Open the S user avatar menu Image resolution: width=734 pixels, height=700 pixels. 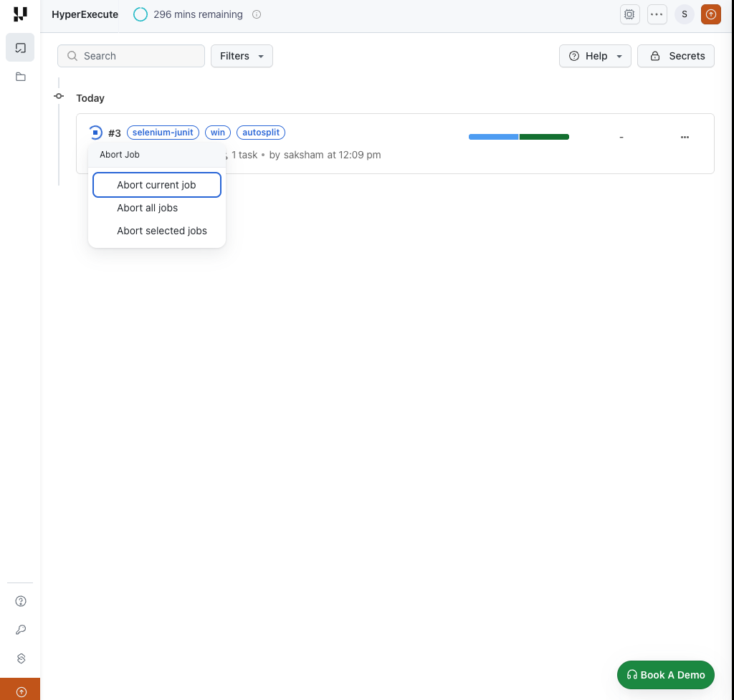[684, 14]
